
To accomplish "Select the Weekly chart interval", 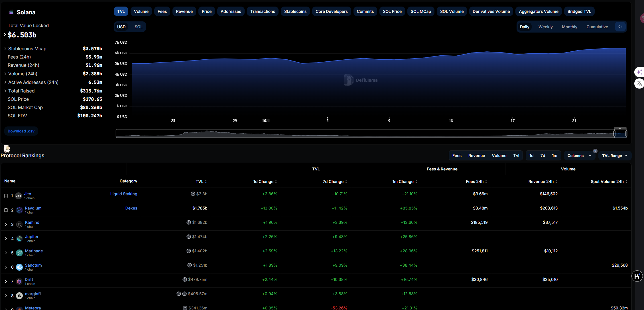I will [545, 27].
